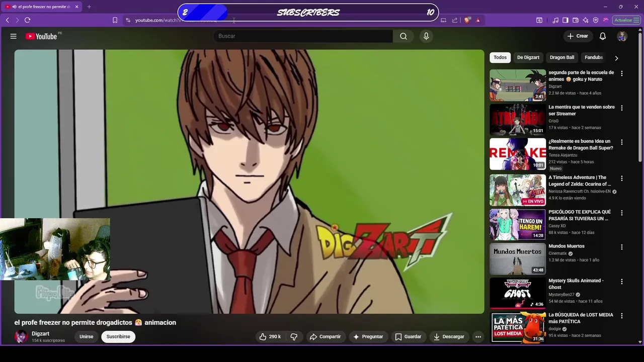The height and width of the screenshot is (362, 644).
Task: Click the 'Preguntar' button
Action: click(x=368, y=337)
